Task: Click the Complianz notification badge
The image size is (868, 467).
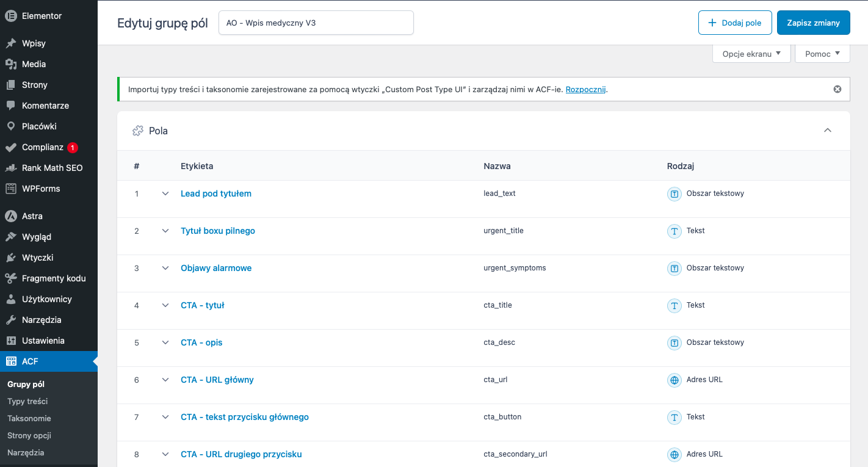Action: click(x=73, y=147)
